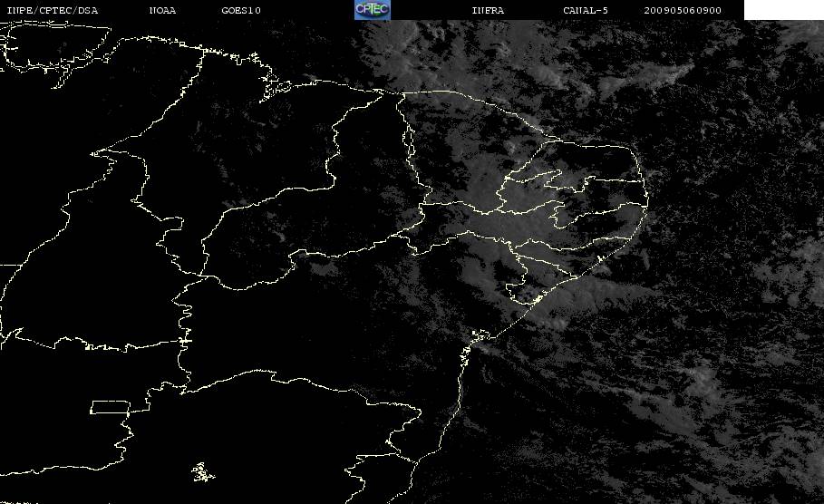Click the INFRA label in header

[488, 11]
